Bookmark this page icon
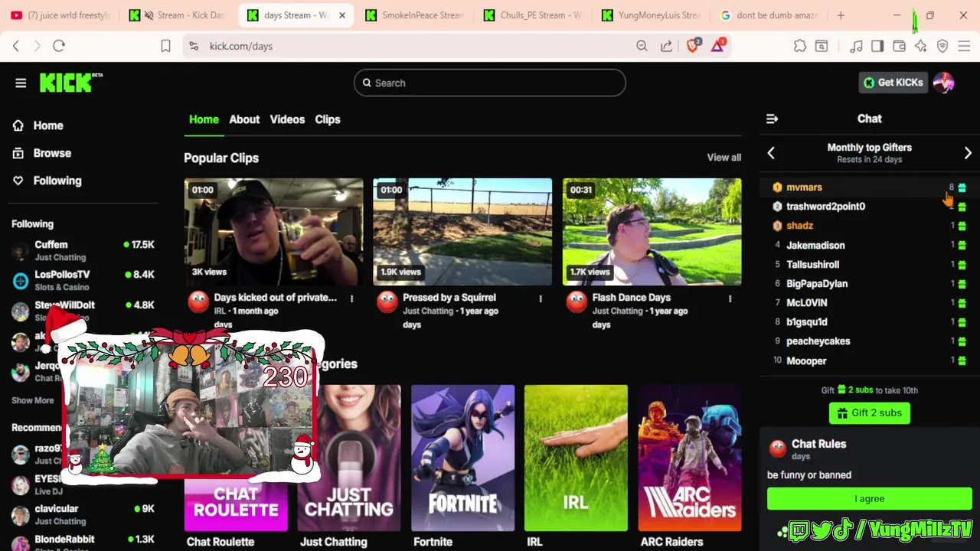980x551 pixels. pyautogui.click(x=165, y=46)
